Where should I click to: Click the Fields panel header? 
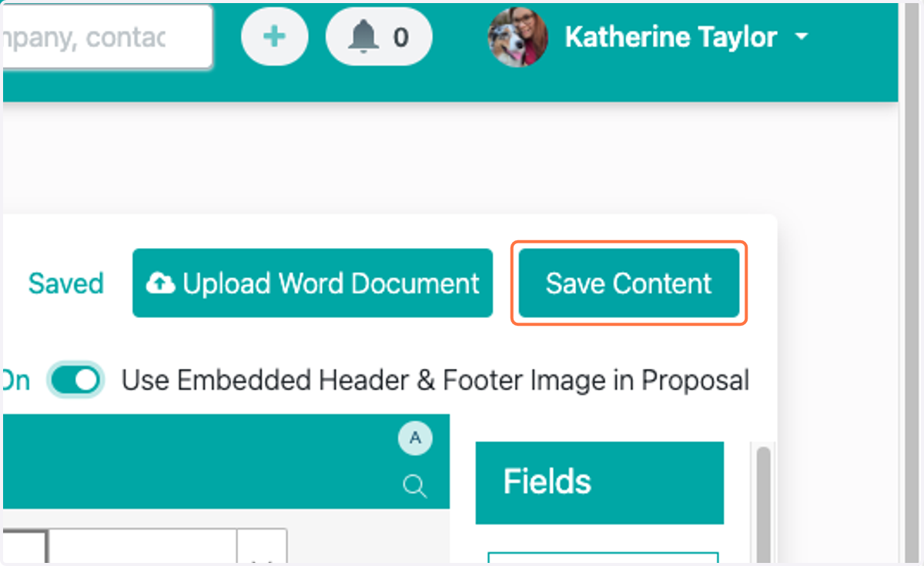click(600, 482)
